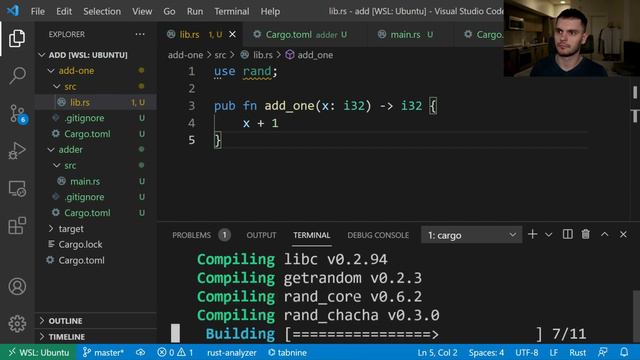This screenshot has height=360, width=640.
Task: Open the Terminal menu
Action: 231,11
